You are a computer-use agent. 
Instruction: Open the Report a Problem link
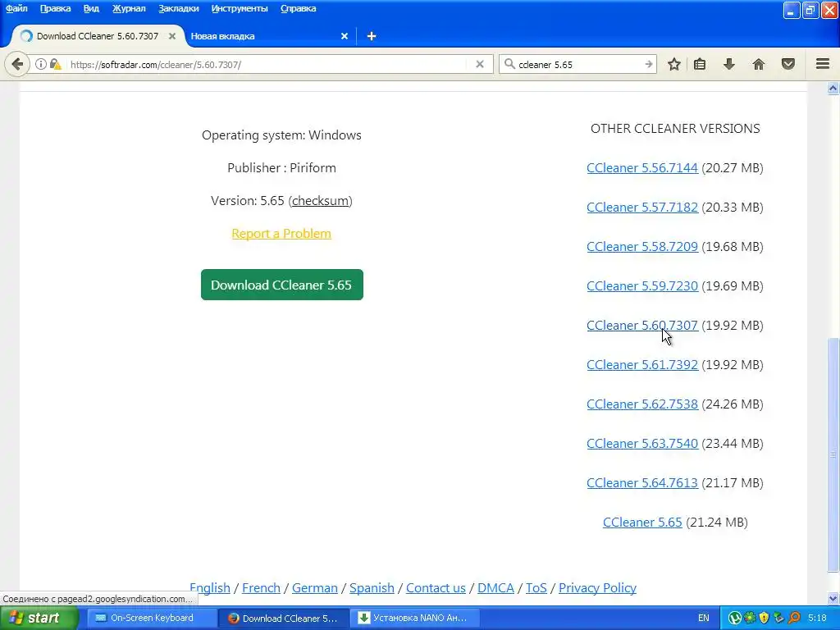pos(281,234)
